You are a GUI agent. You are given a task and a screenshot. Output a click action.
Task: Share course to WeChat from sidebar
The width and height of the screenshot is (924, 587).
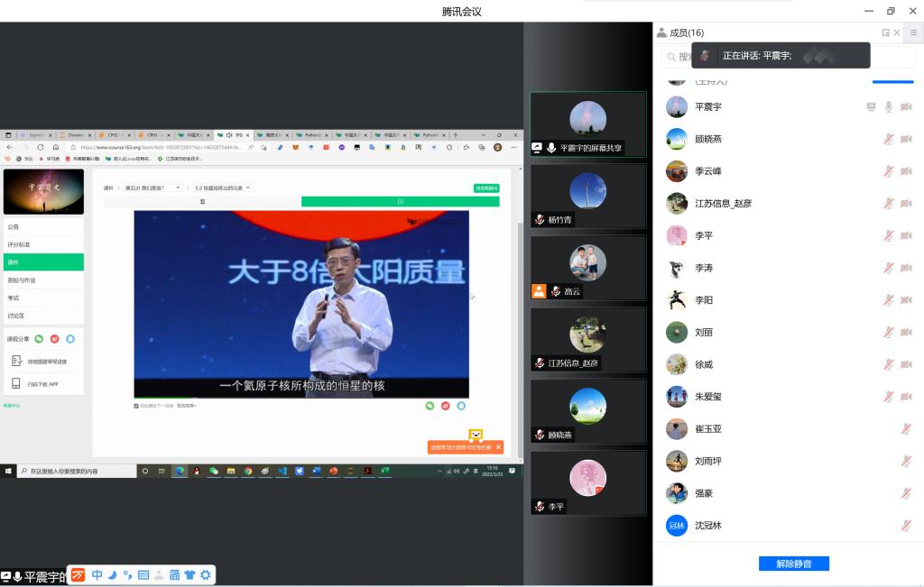tap(39, 338)
